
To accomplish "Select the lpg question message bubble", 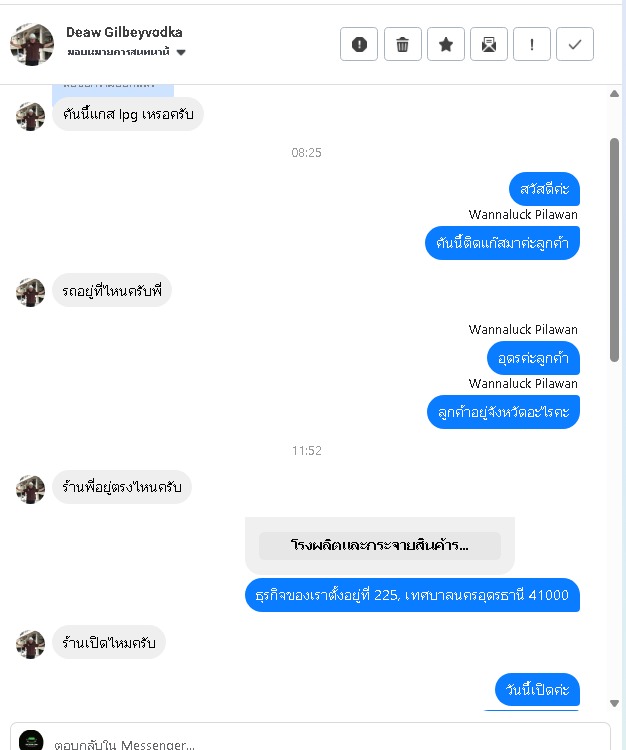I will 128,114.
